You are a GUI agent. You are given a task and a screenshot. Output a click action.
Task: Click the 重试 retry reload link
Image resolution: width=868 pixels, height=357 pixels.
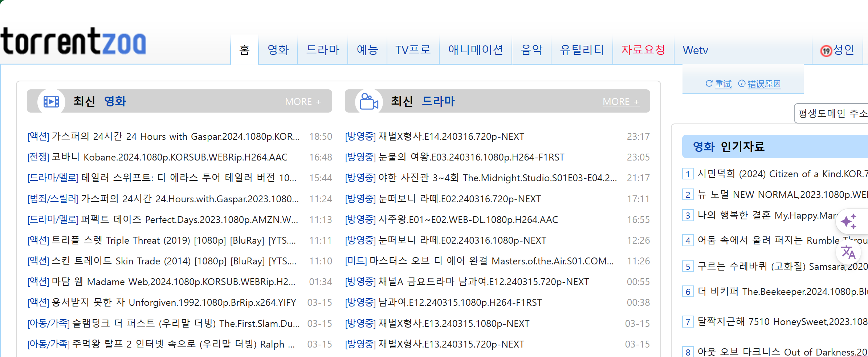click(719, 84)
